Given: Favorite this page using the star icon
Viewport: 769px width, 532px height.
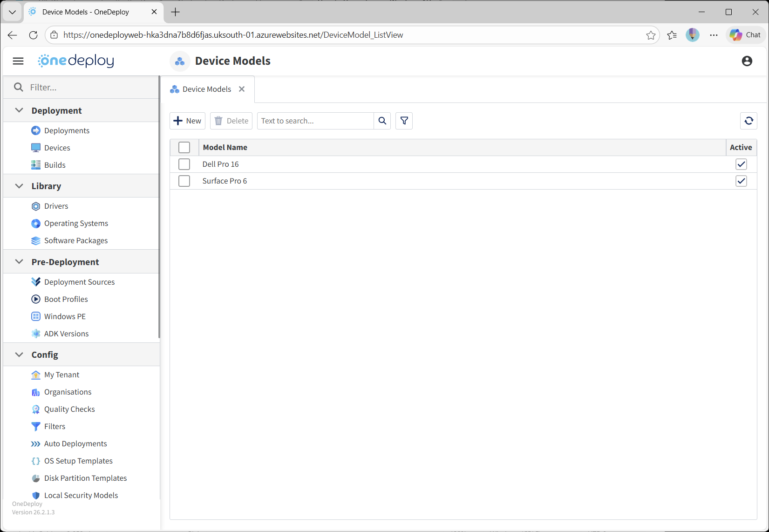Looking at the screenshot, I should [x=651, y=35].
